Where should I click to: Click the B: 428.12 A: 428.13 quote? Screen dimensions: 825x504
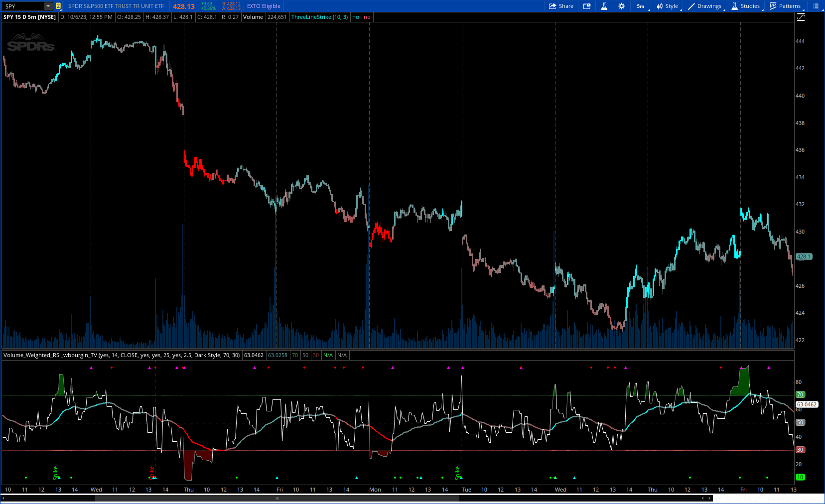[231, 6]
